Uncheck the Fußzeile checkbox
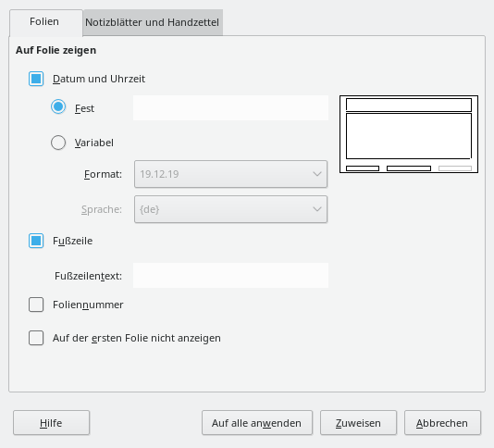 (36, 241)
